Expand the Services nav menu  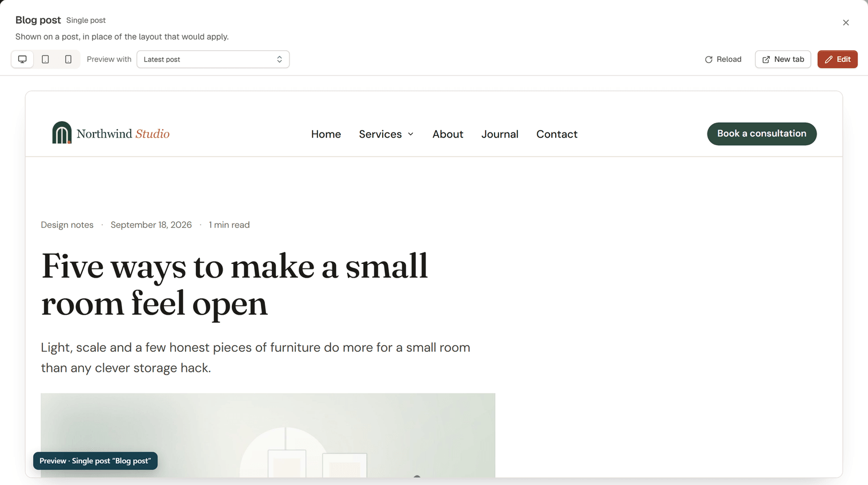coord(386,134)
